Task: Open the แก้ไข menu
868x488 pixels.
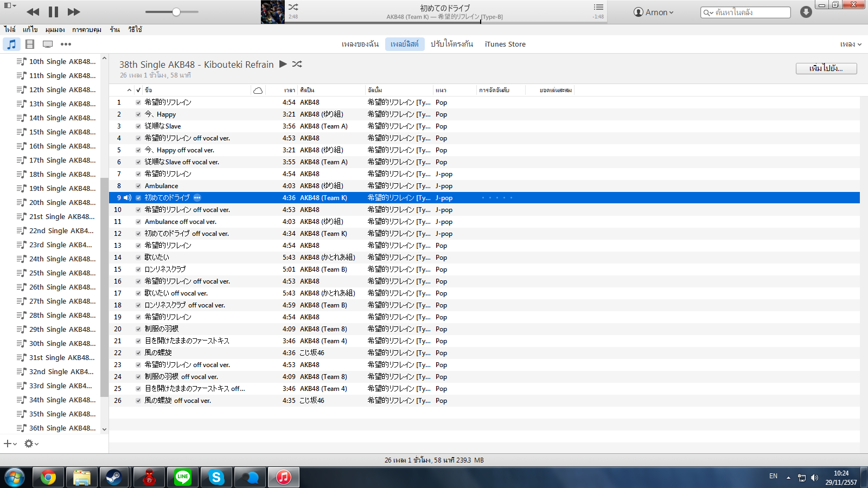Action: (30, 29)
